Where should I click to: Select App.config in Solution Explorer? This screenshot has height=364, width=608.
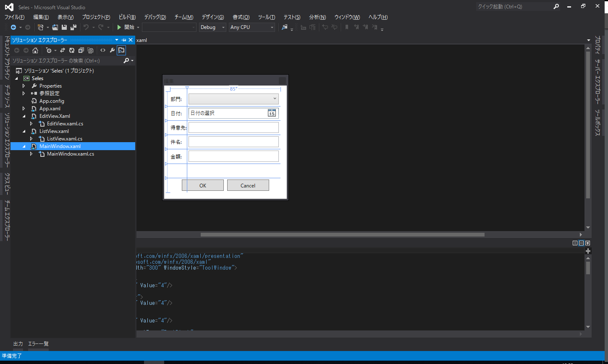click(52, 101)
